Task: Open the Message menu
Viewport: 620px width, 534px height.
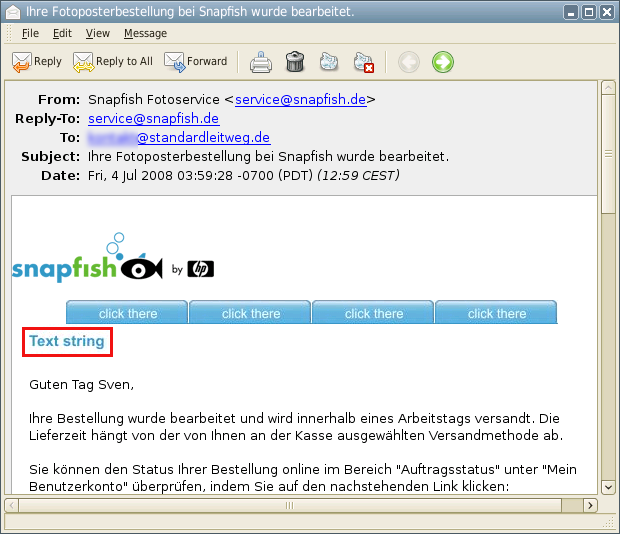Action: (x=145, y=33)
